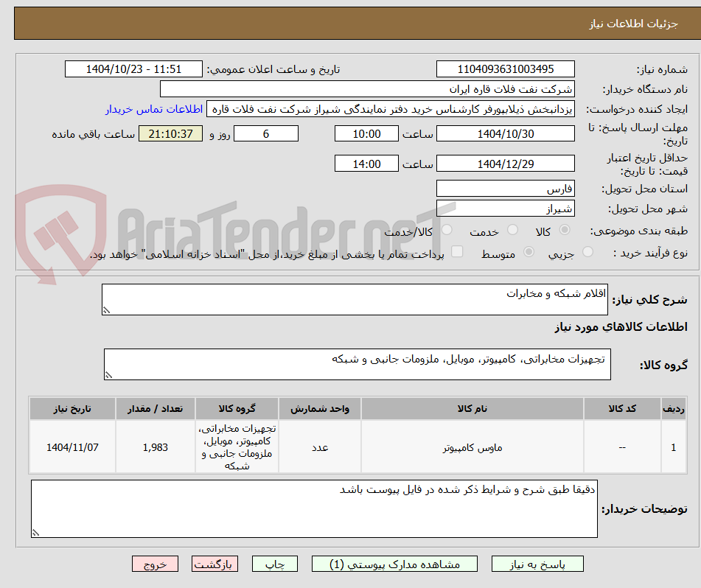Select the کالا radio button
The height and width of the screenshot is (588, 701).
(565, 230)
